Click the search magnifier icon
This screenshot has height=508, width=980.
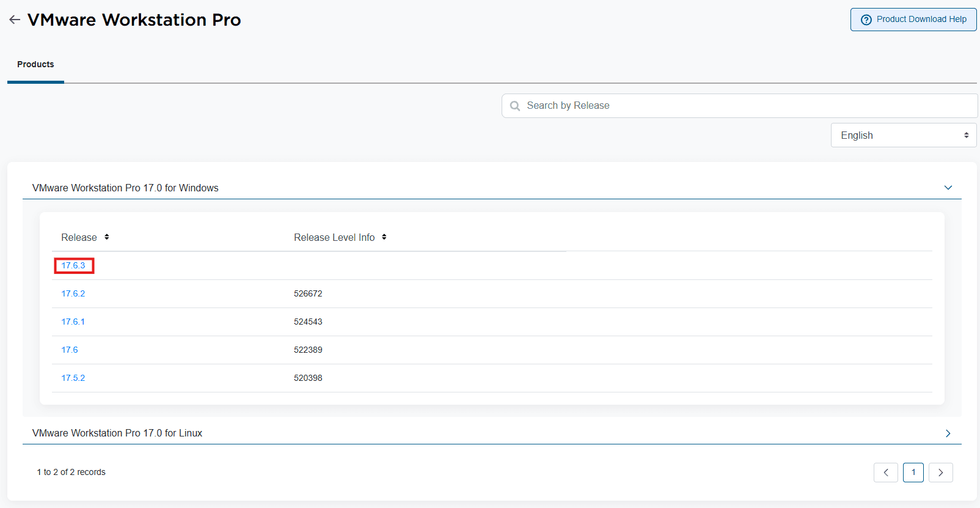click(515, 106)
